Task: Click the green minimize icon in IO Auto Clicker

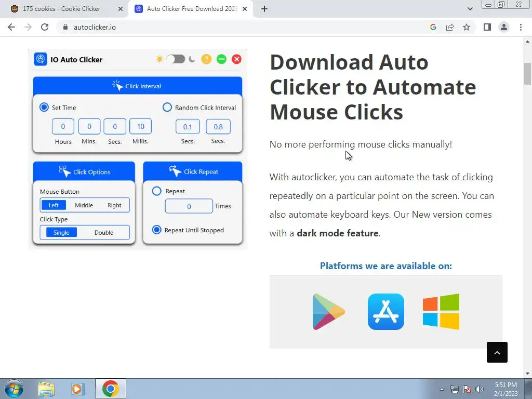Action: (x=221, y=59)
